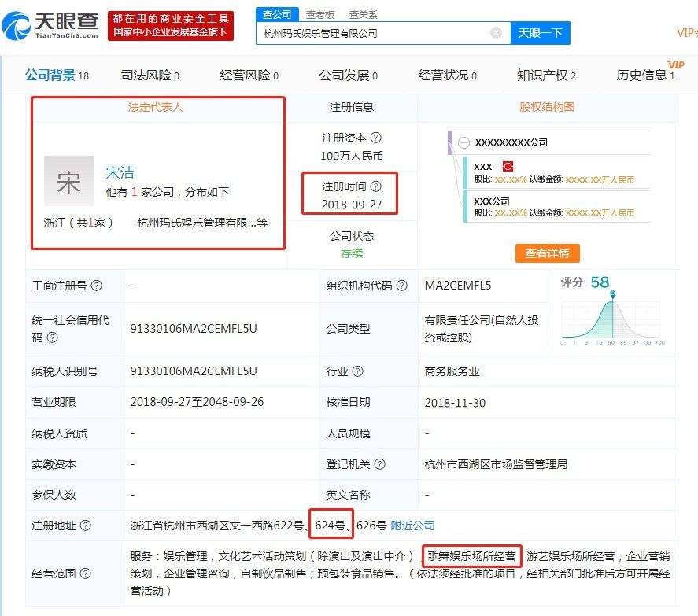Screen dimensions: 698x616
Task: Open help icon beside 工商注册号
Action: click(x=97, y=286)
